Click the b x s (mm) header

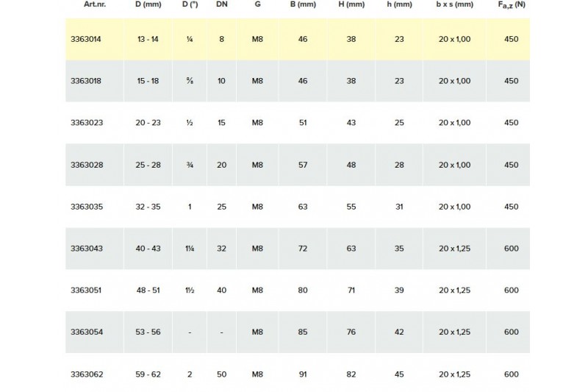(454, 4)
